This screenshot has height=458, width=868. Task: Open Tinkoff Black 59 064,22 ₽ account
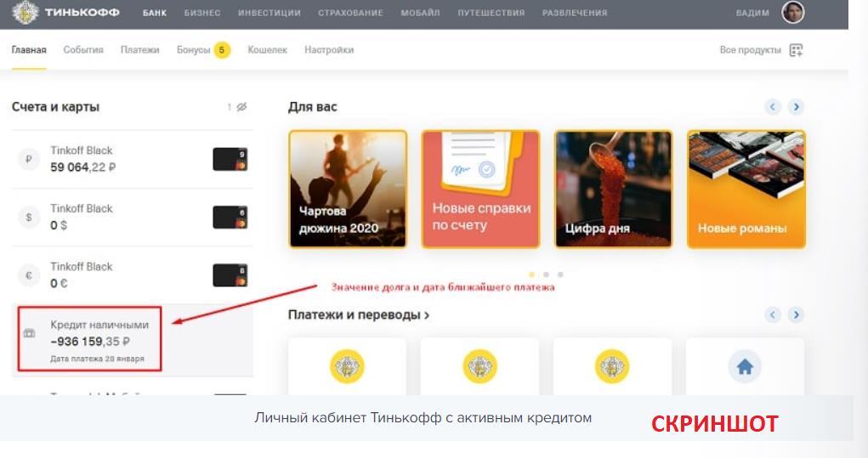133,159
